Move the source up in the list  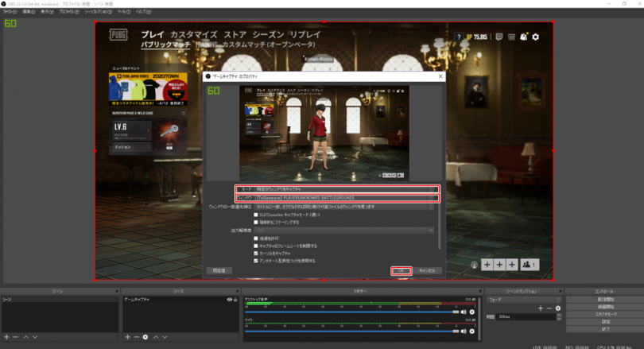tap(156, 337)
